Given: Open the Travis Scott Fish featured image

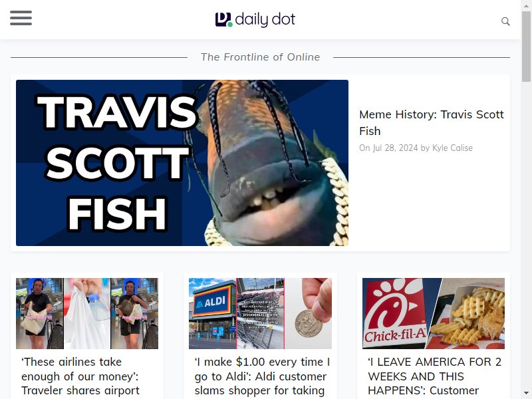Looking at the screenshot, I should (182, 163).
